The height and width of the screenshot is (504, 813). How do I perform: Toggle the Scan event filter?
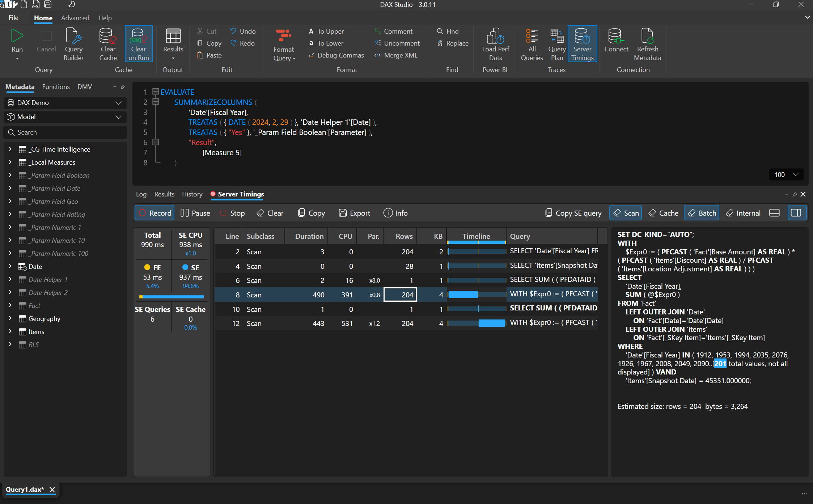click(626, 213)
